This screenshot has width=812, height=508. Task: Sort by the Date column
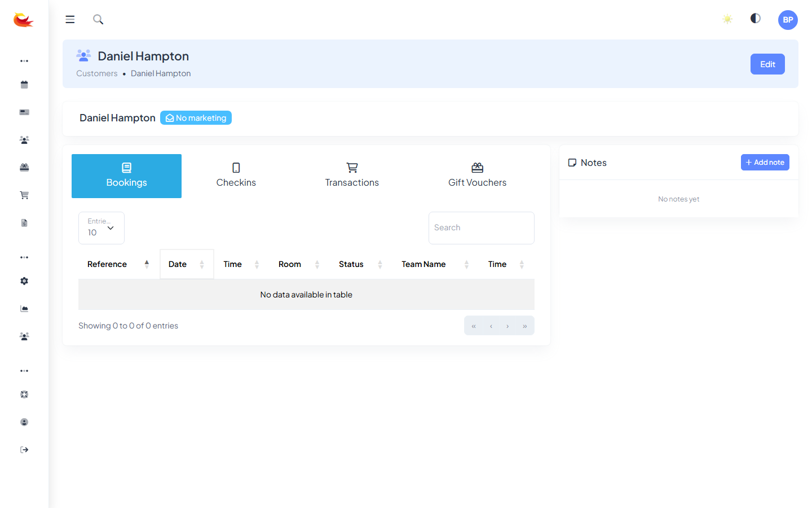(x=187, y=264)
